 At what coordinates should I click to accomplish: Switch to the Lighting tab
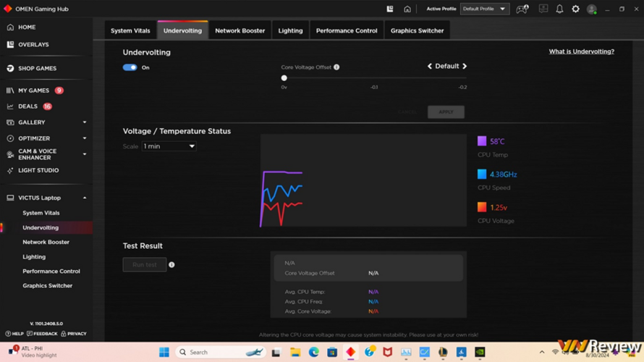[x=290, y=30]
